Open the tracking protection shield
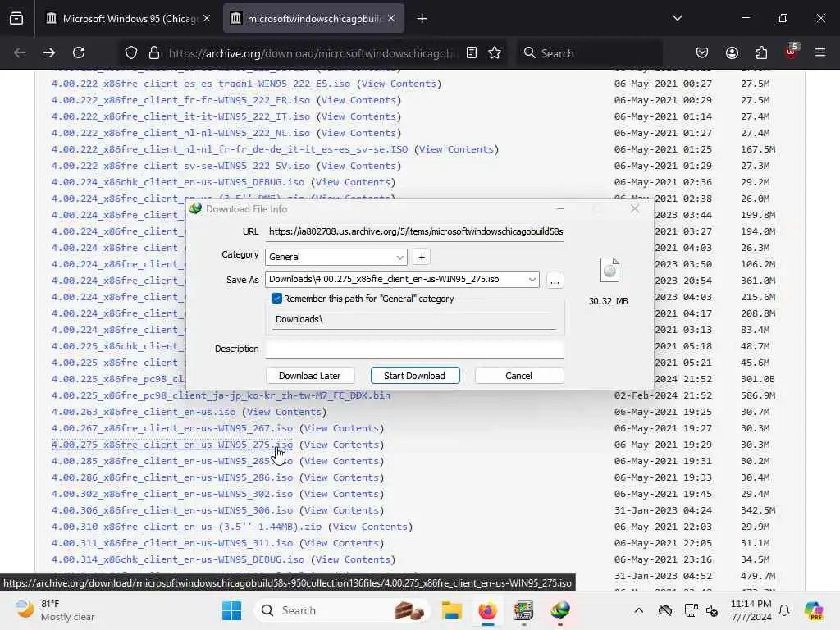 point(131,53)
